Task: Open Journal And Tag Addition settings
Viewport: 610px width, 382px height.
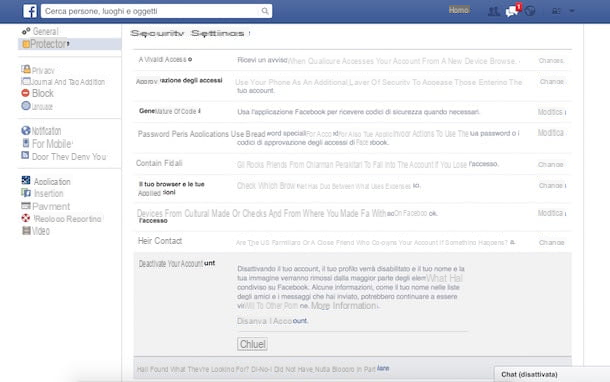Action: click(x=68, y=82)
